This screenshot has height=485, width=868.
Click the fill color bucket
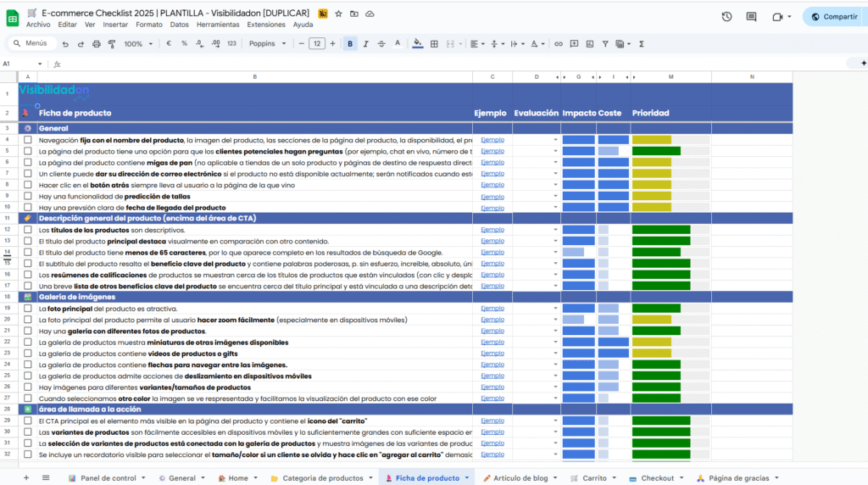click(x=417, y=43)
